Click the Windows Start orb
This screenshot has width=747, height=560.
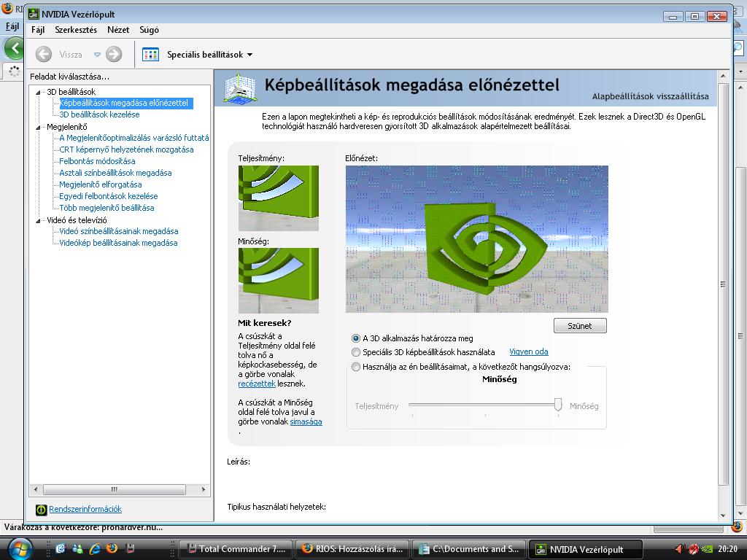[20, 548]
